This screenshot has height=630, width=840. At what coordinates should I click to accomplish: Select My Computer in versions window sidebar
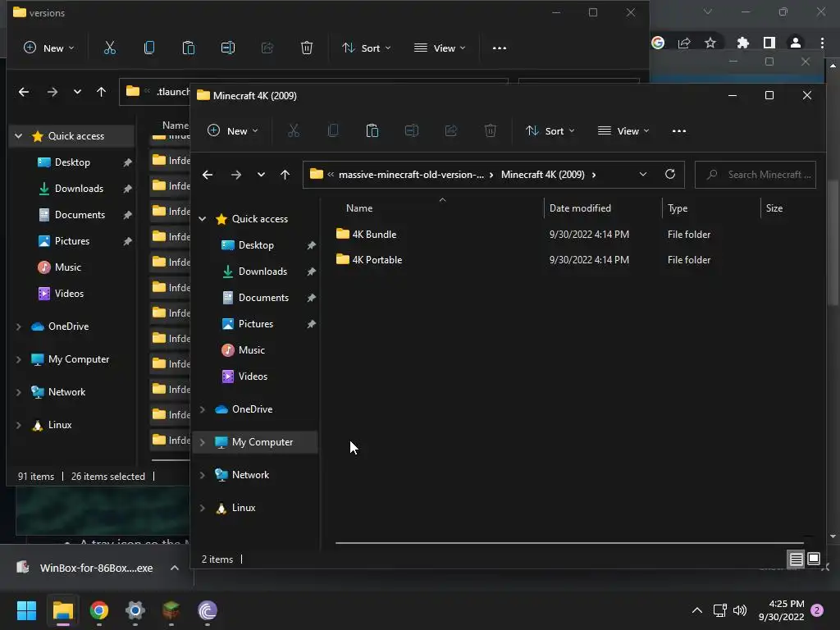pos(78,359)
